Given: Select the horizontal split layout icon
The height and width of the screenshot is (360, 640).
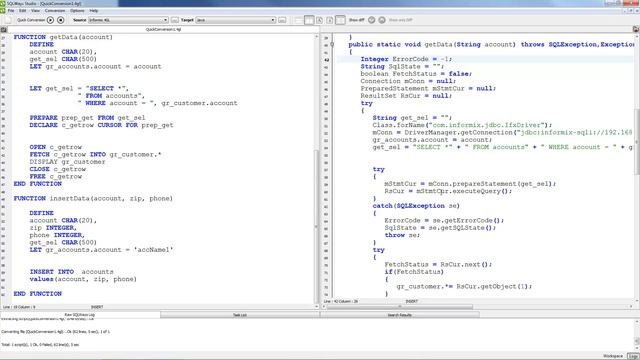Looking at the screenshot, I should click(299, 20).
